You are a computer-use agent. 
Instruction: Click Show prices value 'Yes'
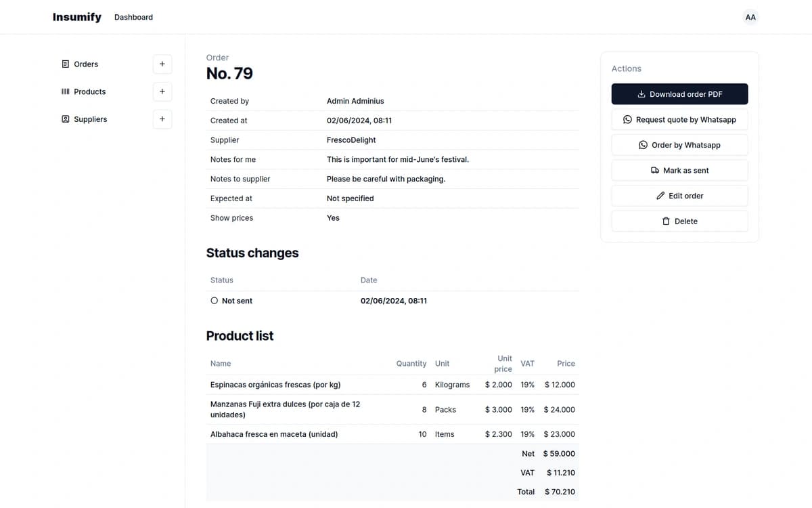[x=333, y=218]
